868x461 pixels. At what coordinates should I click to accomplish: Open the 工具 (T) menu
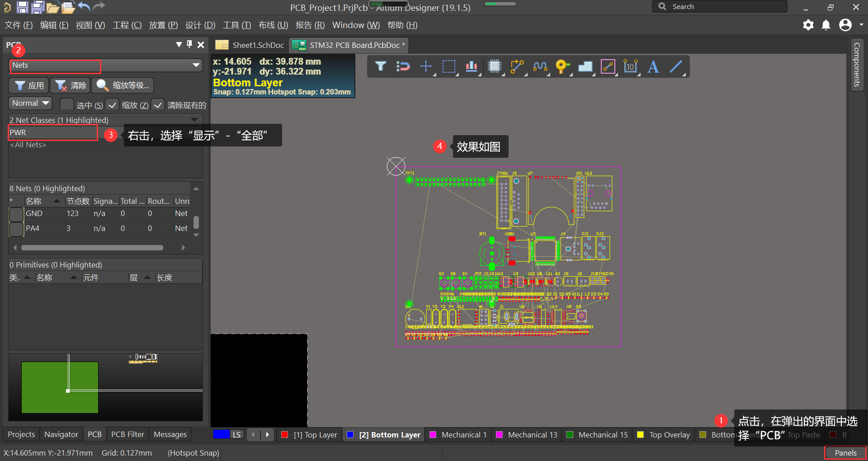[237, 25]
